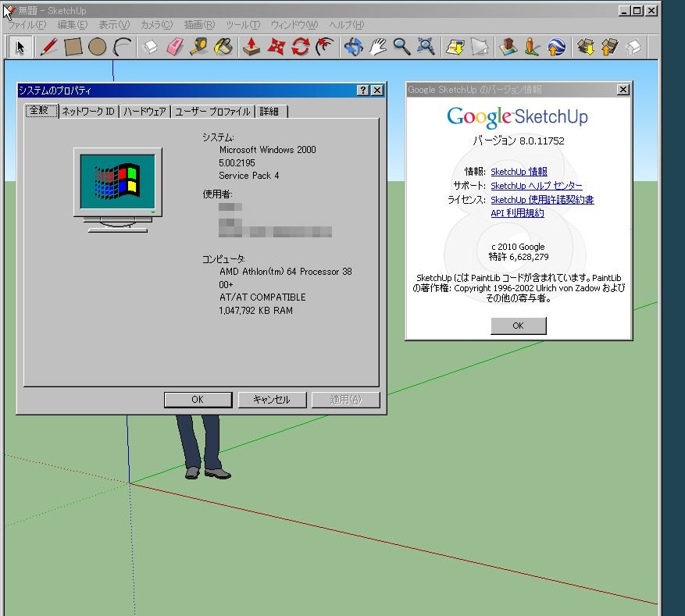Screen dimensions: 685x616
Task: Select the Arc tool
Action: click(x=122, y=47)
